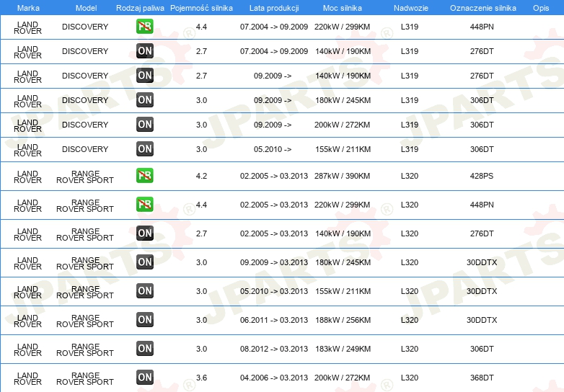Click the 183kW / 249KM power value
This screenshot has height=392, width=564.
[343, 349]
